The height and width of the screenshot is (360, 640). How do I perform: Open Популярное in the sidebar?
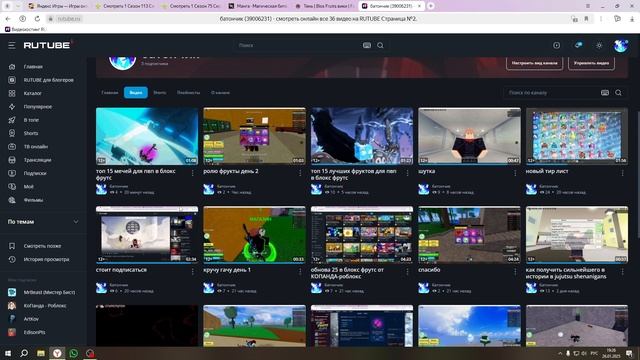point(38,107)
